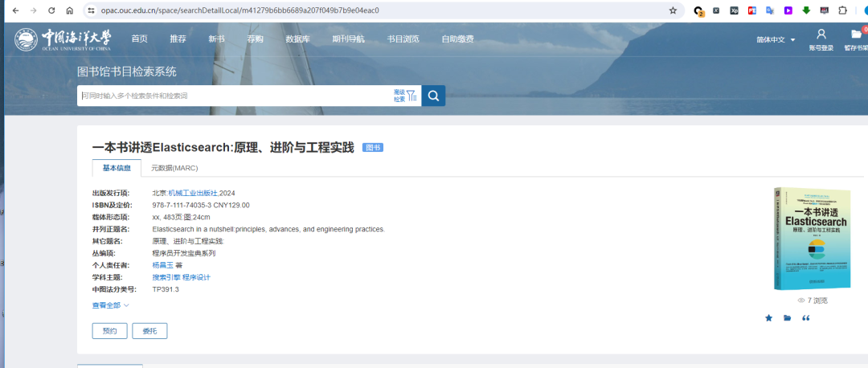
Task: Open the 简体中文 language dropdown
Action: click(776, 40)
